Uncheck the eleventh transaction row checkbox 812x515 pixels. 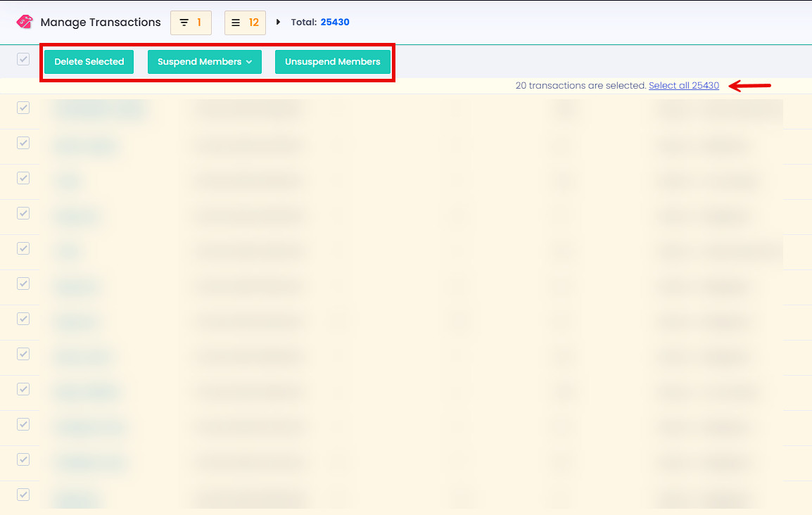23,459
